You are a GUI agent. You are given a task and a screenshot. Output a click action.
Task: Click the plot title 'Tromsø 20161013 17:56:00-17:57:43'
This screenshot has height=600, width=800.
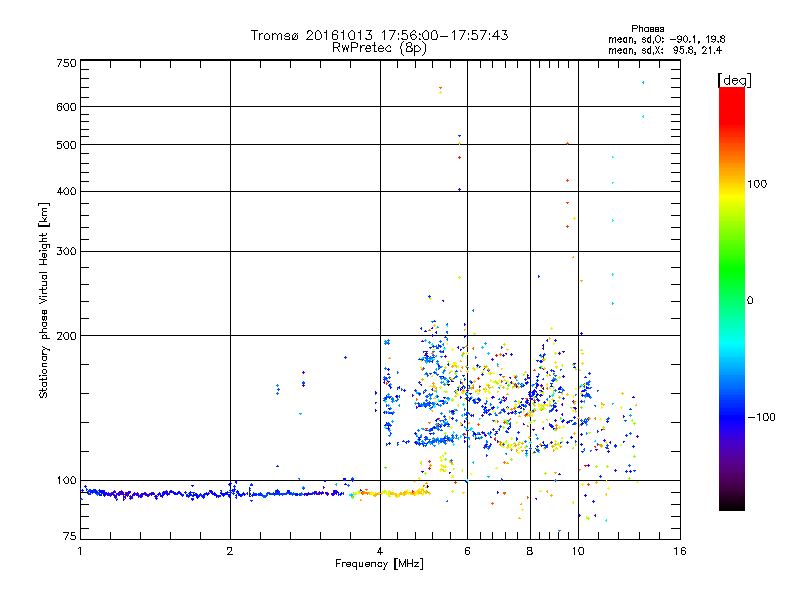click(x=379, y=35)
